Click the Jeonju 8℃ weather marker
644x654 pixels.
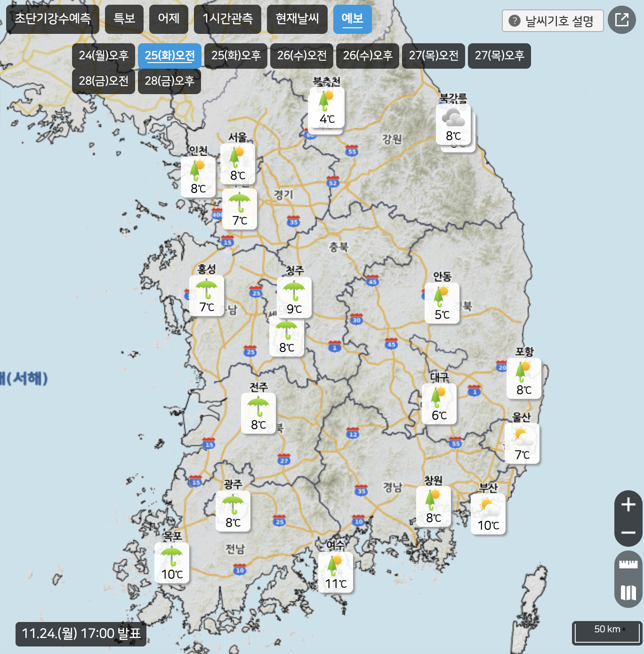pos(258,413)
